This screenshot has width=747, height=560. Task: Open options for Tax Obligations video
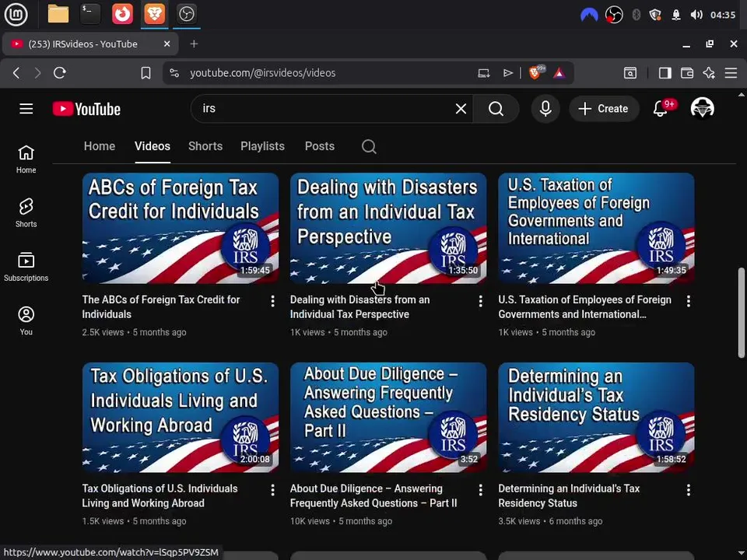pyautogui.click(x=272, y=490)
